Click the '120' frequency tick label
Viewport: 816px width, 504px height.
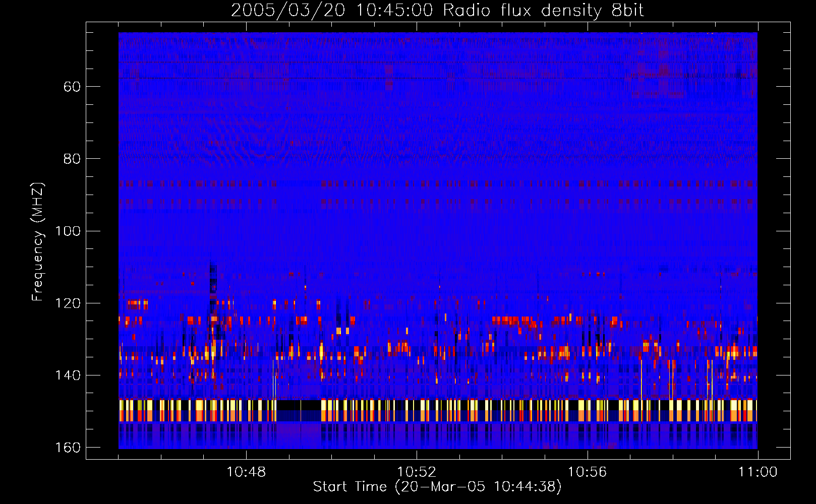(x=68, y=303)
